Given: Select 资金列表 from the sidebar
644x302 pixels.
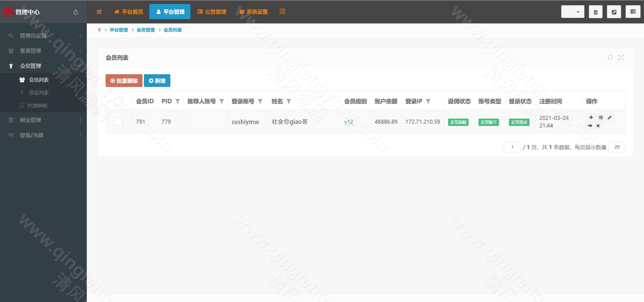Looking at the screenshot, I should point(38,93).
